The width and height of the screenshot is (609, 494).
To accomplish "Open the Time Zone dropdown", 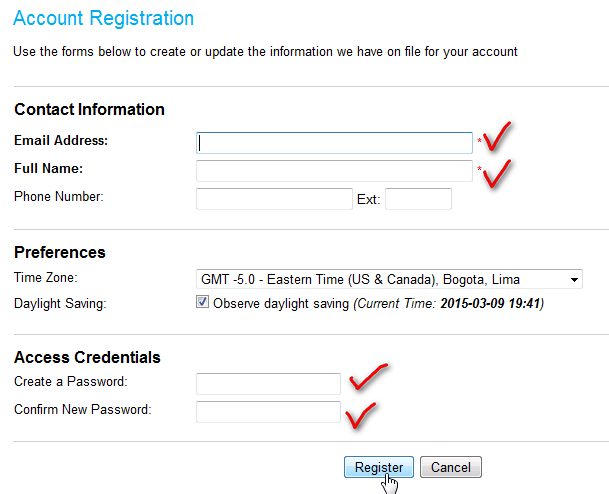I will [389, 279].
